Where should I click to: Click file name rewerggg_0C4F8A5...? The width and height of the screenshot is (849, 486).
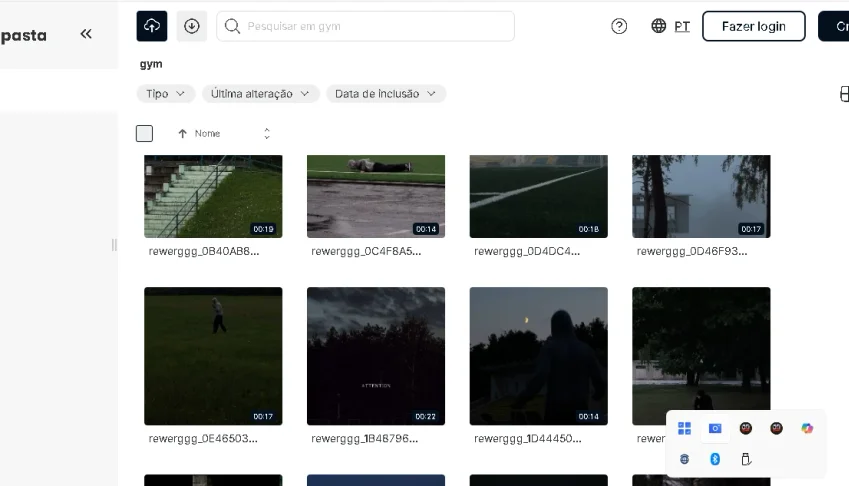click(x=366, y=251)
